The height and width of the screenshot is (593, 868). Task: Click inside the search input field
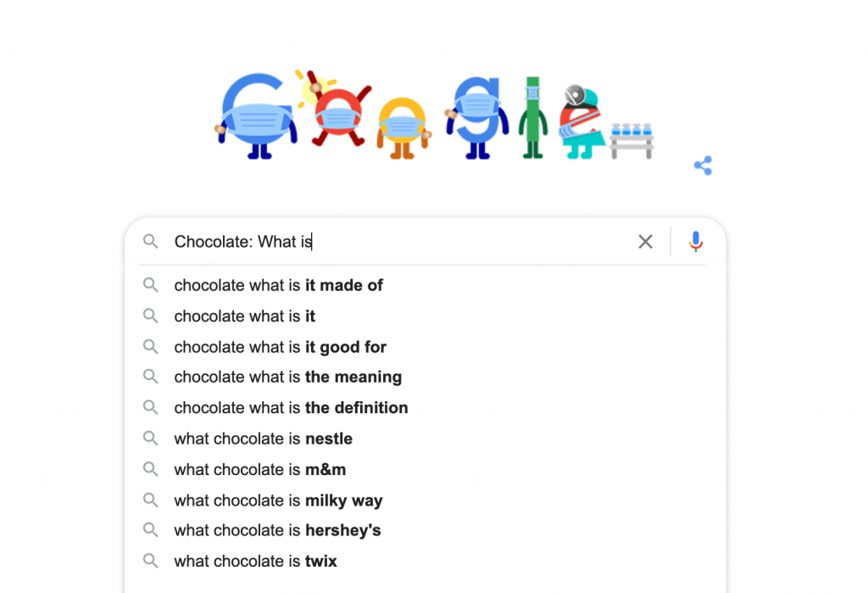click(x=381, y=242)
